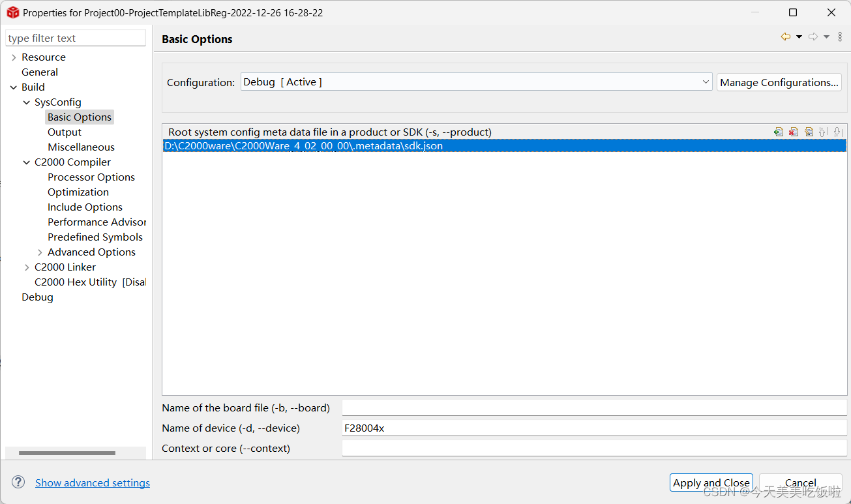Select the Output tree item
This screenshot has height=504, width=851.
point(65,132)
